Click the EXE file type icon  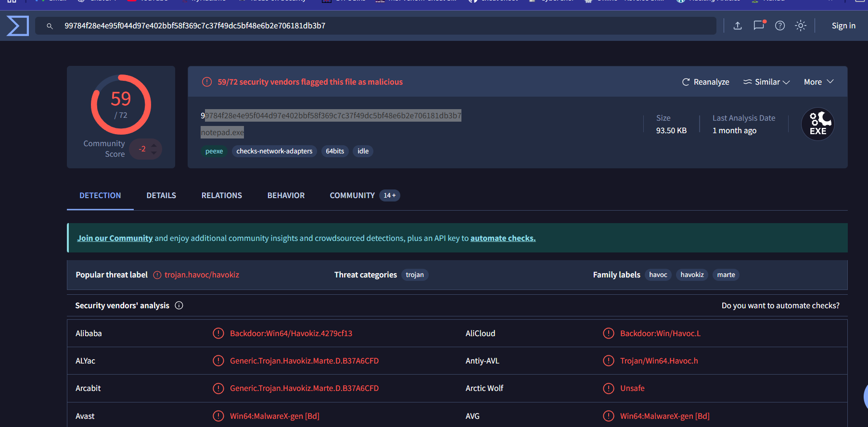point(818,124)
